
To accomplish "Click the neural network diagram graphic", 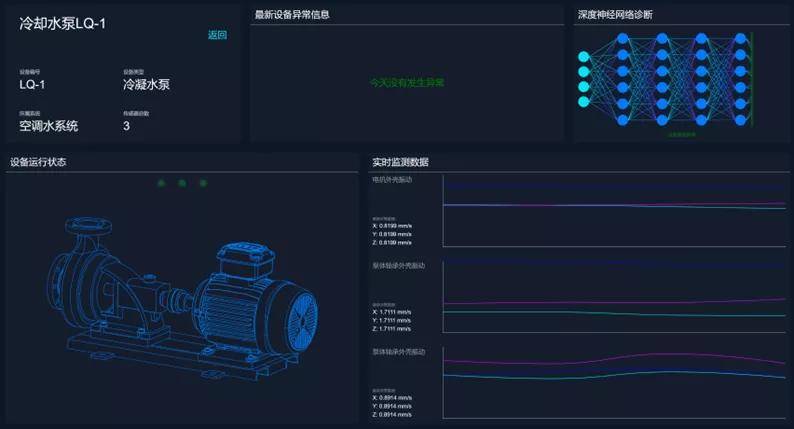I will coord(664,79).
